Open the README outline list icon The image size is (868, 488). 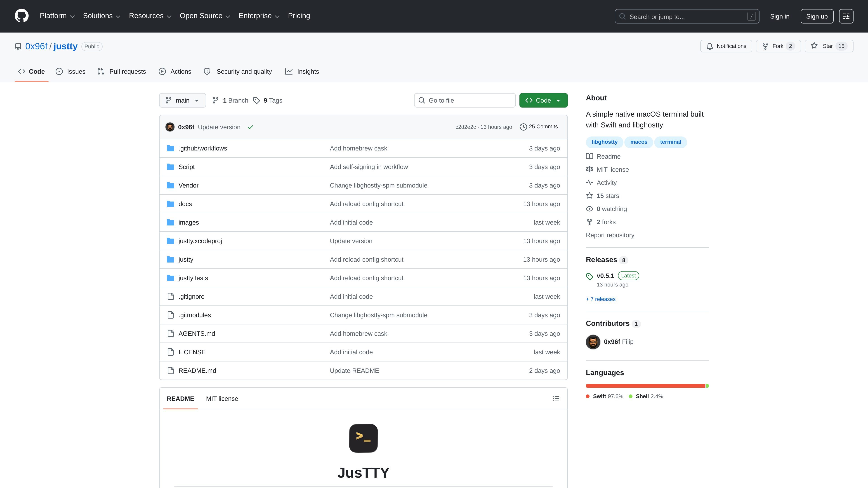[556, 399]
